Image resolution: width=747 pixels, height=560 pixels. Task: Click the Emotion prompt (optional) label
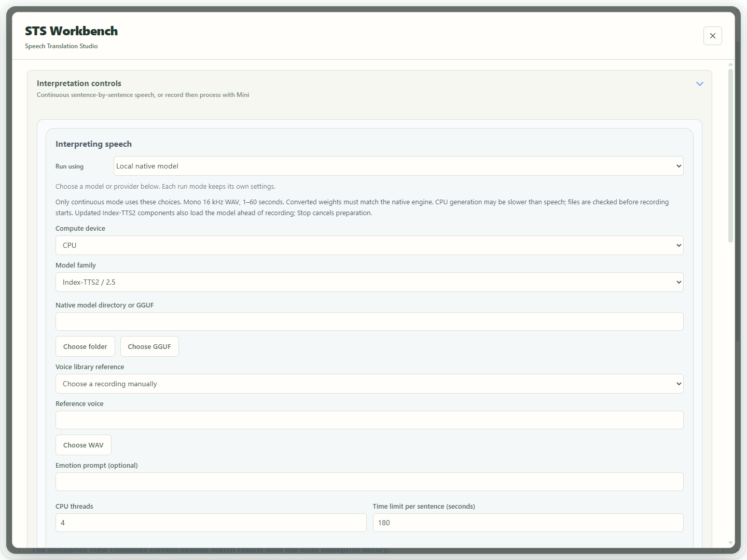coord(96,466)
